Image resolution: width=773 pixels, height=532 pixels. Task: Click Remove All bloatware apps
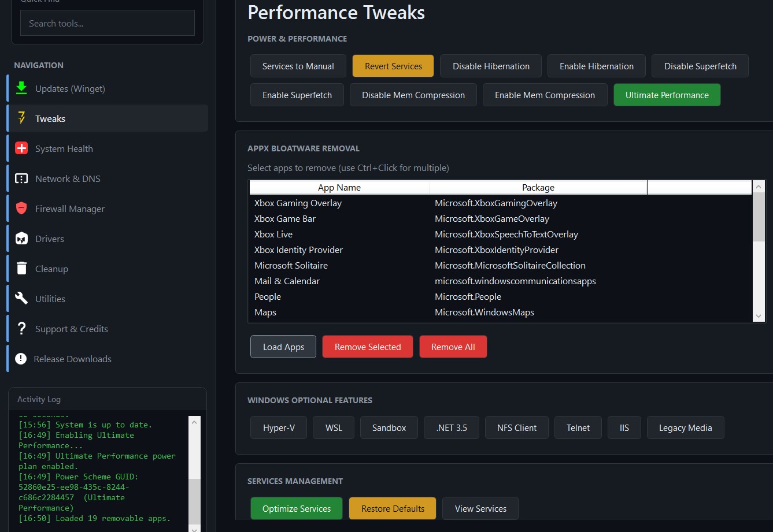[453, 347]
